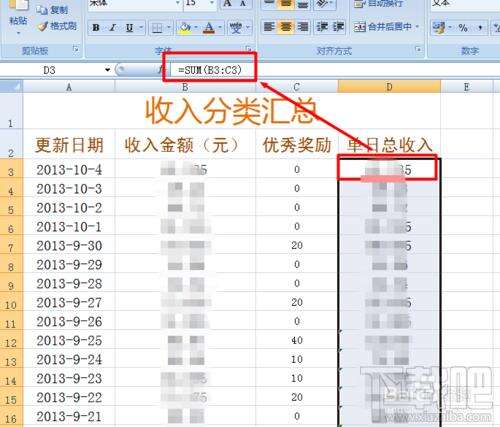Click the phonetic guide 文 icon
Viewport: 500px width, 427px height.
(x=236, y=28)
